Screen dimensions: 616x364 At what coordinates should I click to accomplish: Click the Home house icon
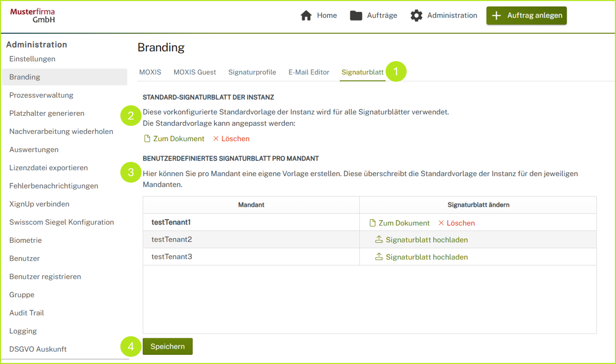[x=306, y=16]
